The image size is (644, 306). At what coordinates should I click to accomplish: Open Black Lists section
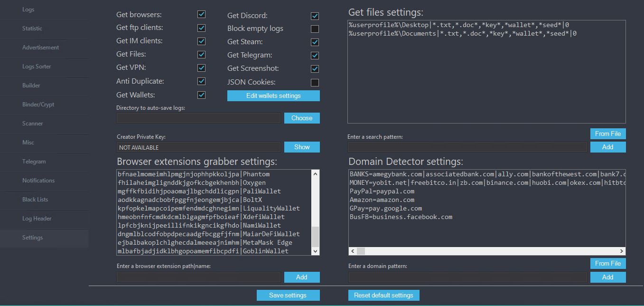click(44, 200)
